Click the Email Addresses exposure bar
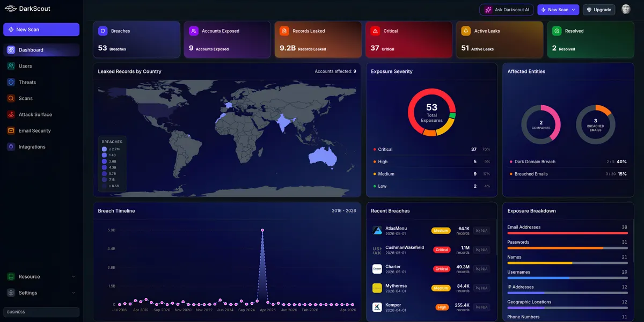The width and height of the screenshot is (644, 322). 567,233
